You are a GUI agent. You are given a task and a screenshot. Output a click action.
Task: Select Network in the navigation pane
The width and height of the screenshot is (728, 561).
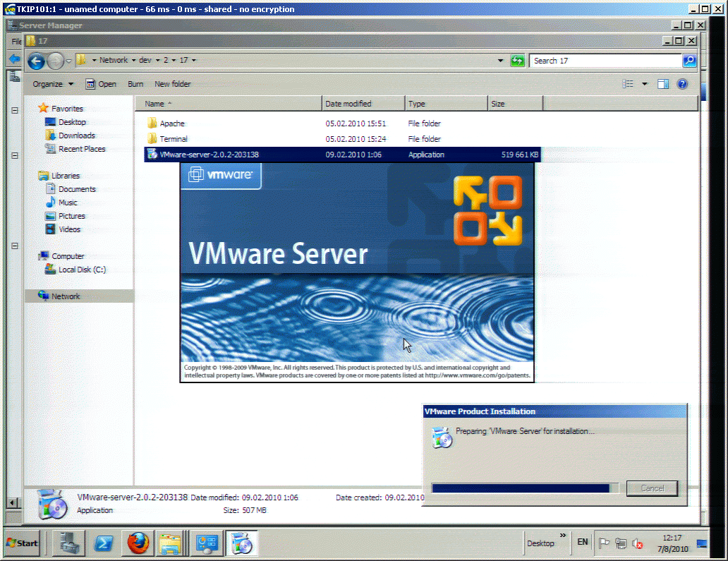pyautogui.click(x=65, y=296)
